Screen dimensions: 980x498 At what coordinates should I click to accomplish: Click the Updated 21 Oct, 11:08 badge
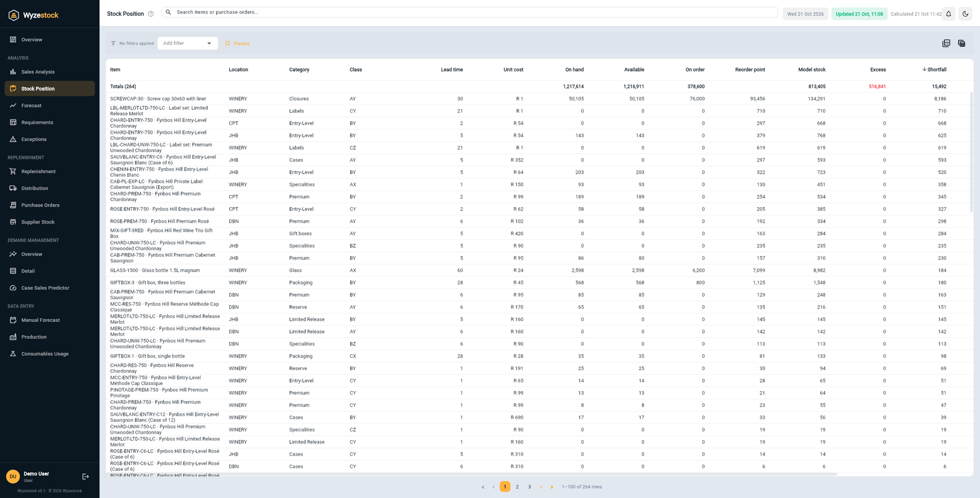click(859, 14)
